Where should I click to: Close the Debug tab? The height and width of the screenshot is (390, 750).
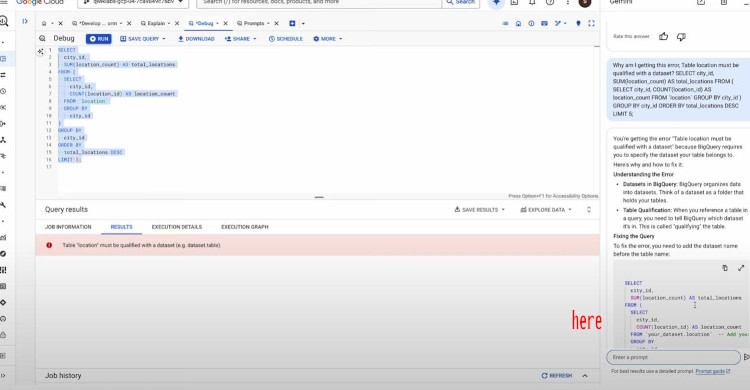click(x=225, y=23)
